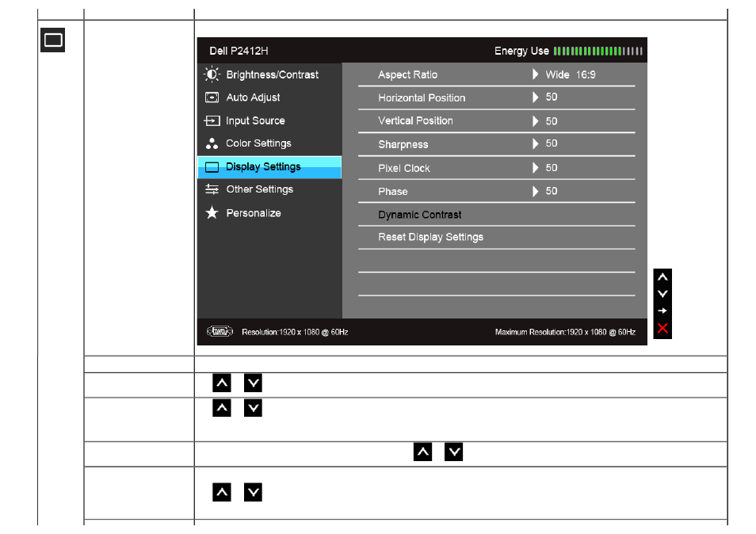This screenshot has height=534, width=756.
Task: Click the "Wide 16:9" aspect ratio value
Action: point(571,74)
